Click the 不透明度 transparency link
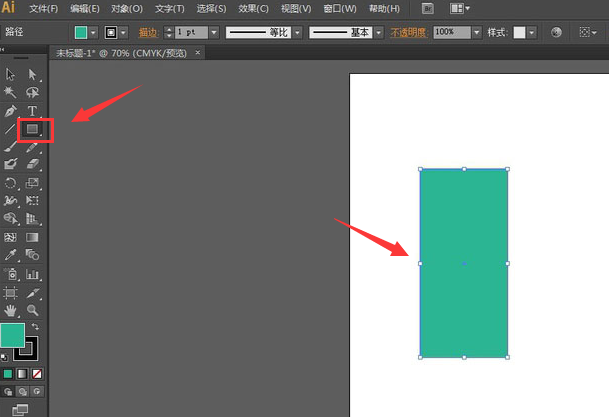The height and width of the screenshot is (417, 609). point(410,33)
